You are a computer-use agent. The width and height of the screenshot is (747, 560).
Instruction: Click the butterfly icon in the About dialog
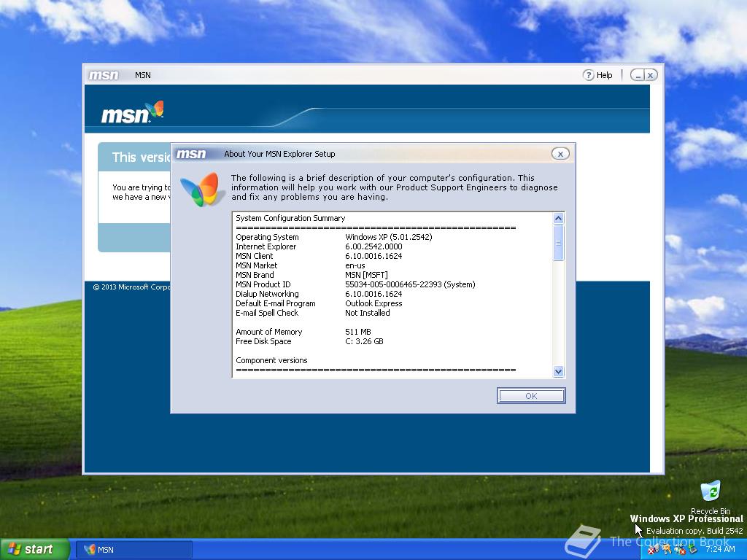pos(202,190)
